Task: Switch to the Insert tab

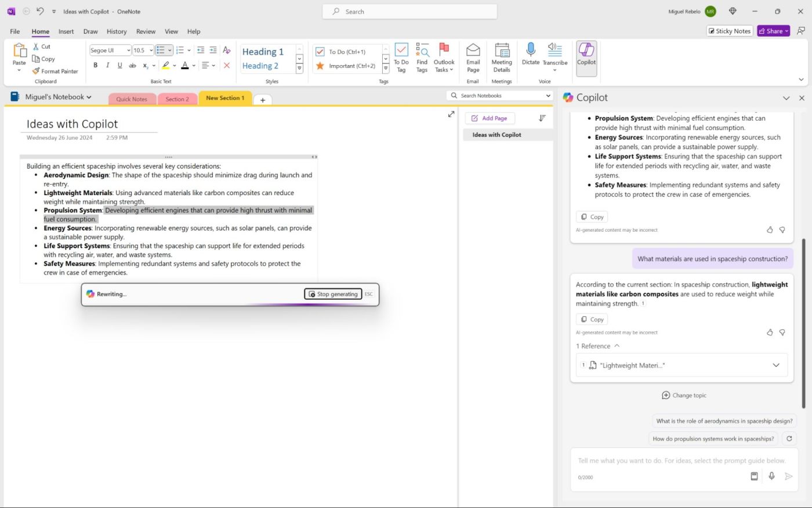Action: pyautogui.click(x=66, y=31)
